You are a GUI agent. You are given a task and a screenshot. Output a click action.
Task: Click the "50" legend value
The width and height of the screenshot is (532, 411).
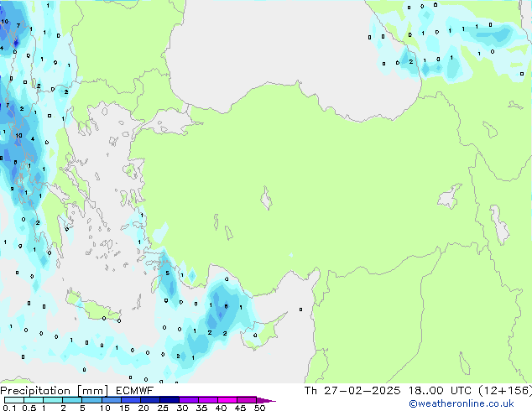pyautogui.click(x=259, y=408)
